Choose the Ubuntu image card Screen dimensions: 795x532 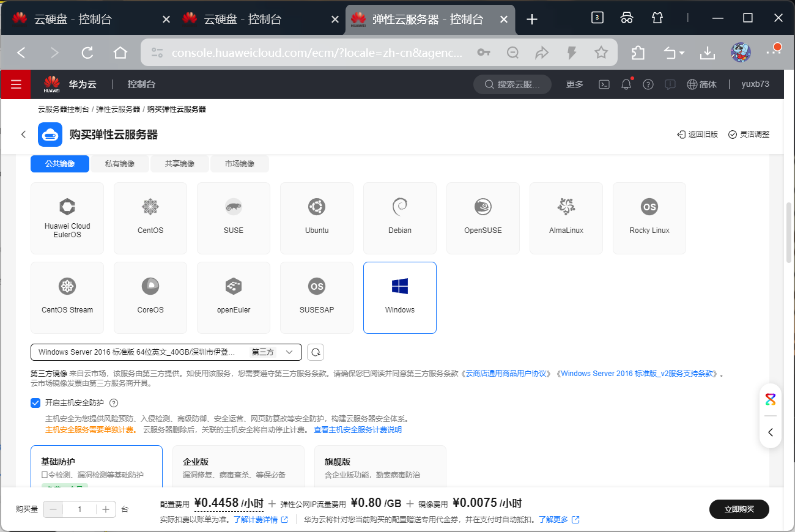[317, 218]
